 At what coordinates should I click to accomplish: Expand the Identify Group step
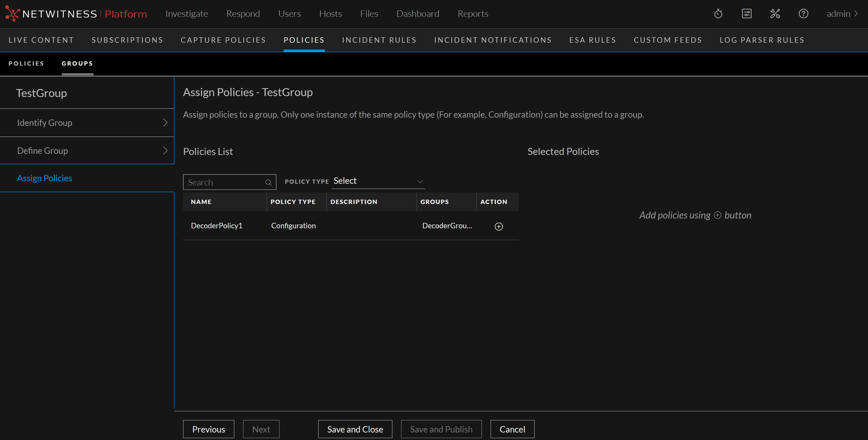87,123
